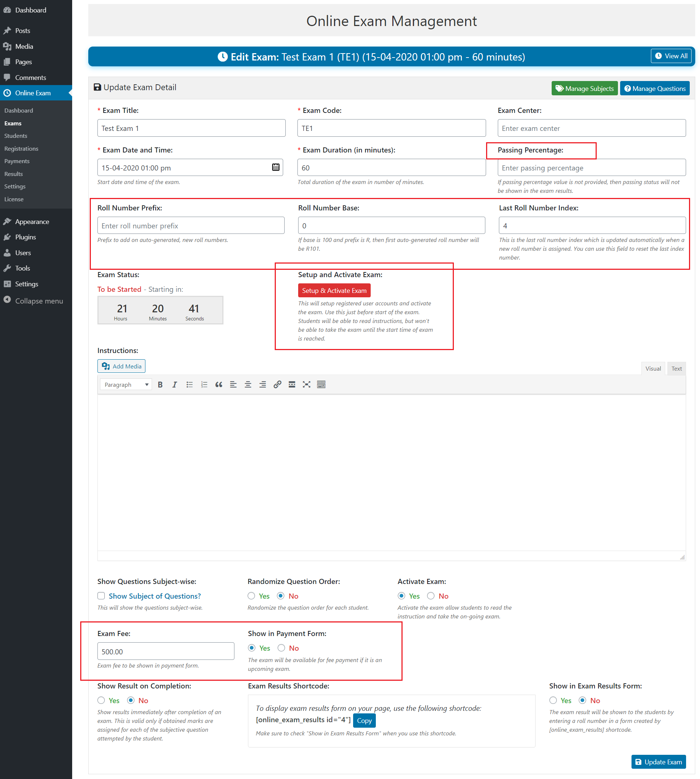This screenshot has width=700, height=779.
Task: Center-align text in the instructions editor
Action: (x=248, y=384)
